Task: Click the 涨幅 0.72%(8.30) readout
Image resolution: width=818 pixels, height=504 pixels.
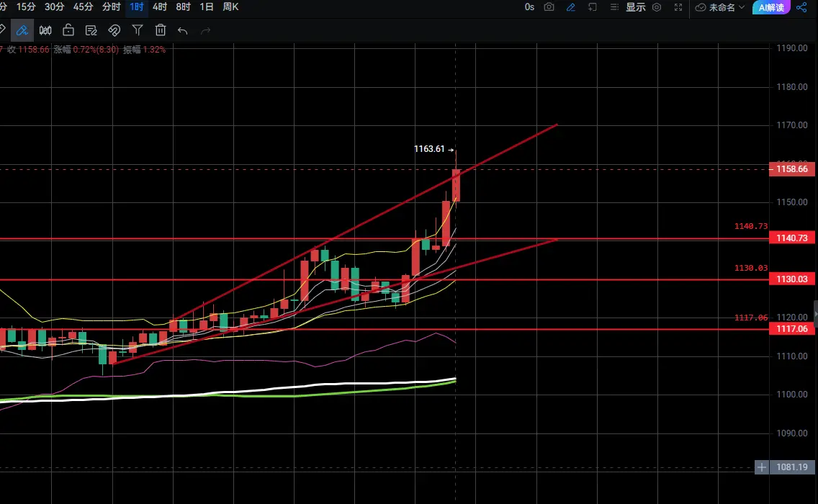Action: [x=86, y=50]
